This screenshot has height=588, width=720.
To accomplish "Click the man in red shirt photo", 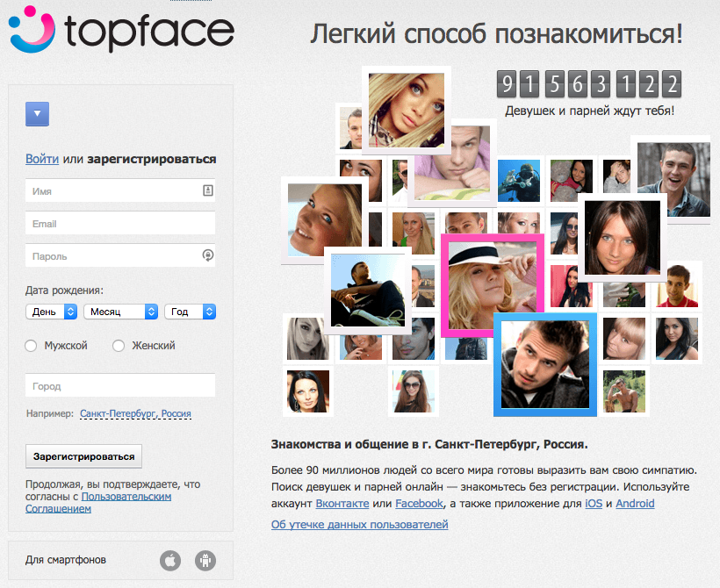I will pos(677,286).
